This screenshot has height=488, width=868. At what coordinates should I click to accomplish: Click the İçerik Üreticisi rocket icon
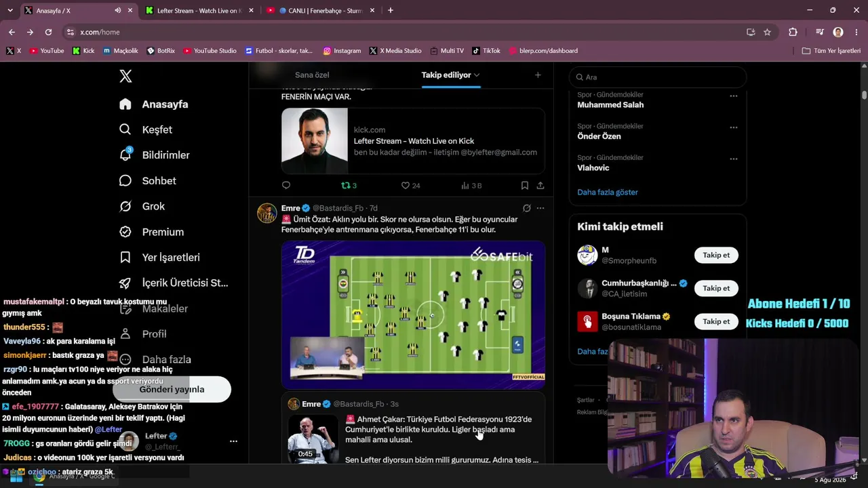(x=125, y=283)
